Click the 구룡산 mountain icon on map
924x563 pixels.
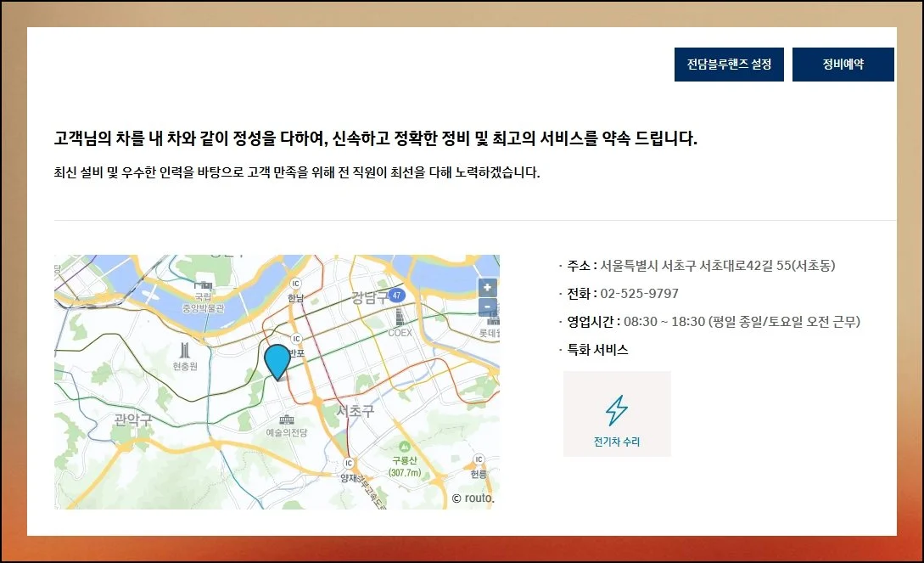(x=404, y=447)
